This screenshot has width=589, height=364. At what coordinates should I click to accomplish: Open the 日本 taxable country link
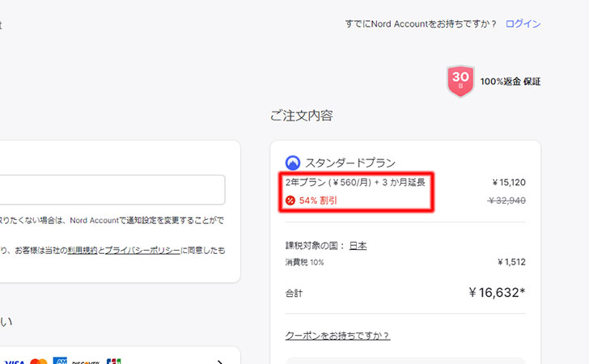coord(358,246)
